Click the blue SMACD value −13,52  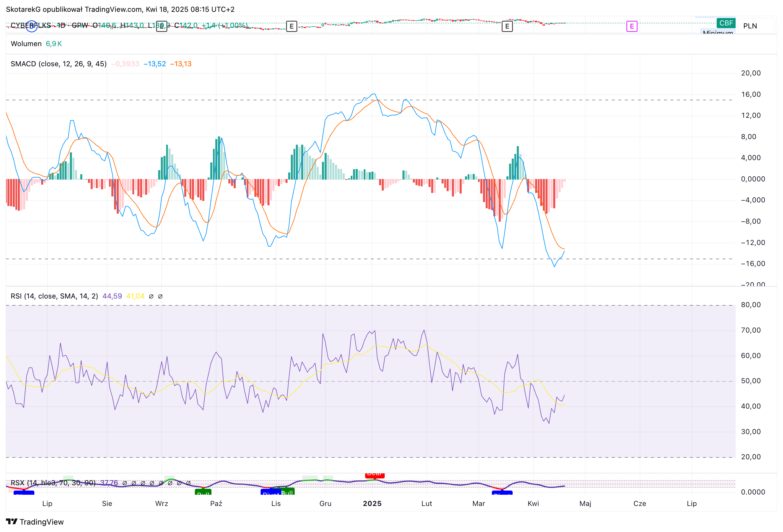click(x=155, y=64)
